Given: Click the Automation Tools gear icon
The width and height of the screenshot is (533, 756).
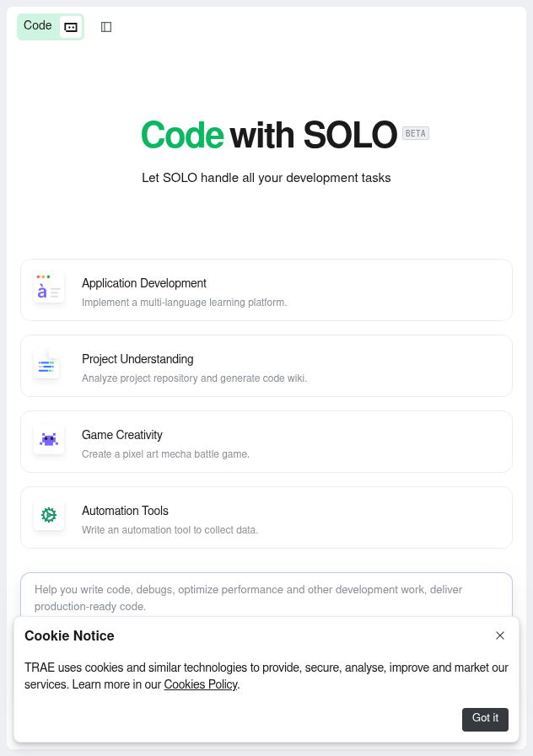Looking at the screenshot, I should (x=49, y=517).
